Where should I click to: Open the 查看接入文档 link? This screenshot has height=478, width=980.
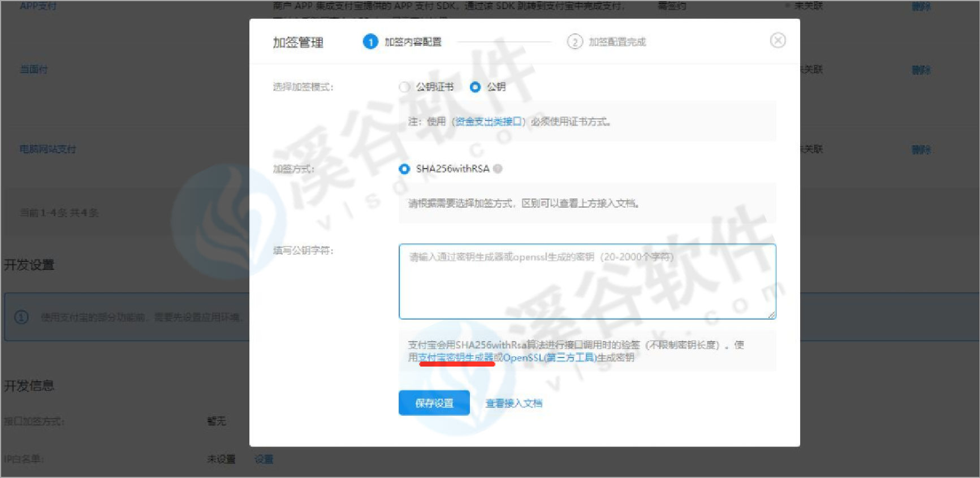[x=513, y=403]
